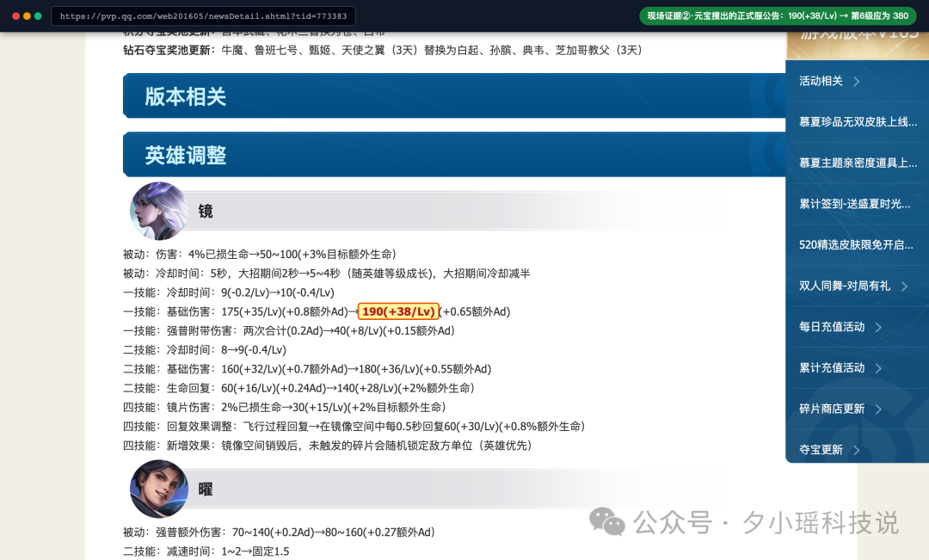Click the 镜 hero portrait
929x560 pixels.
(159, 211)
